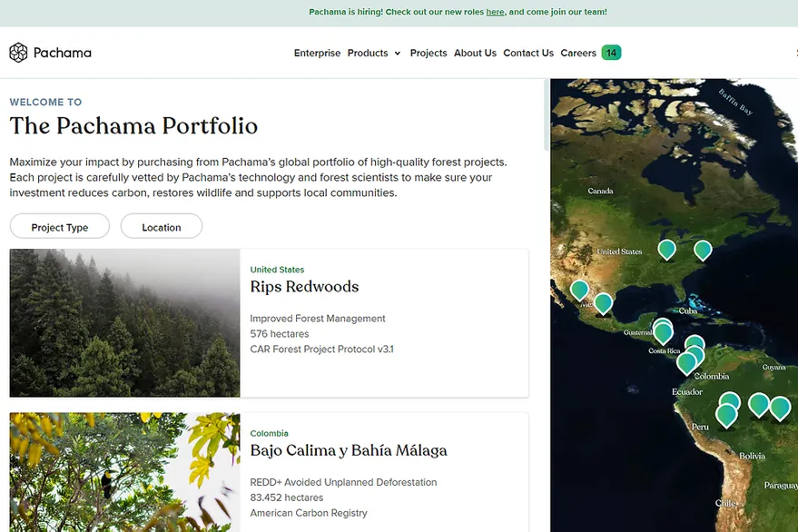Image resolution: width=798 pixels, height=532 pixels.
Task: Click the project list vertical scrollbar
Action: tap(546, 113)
